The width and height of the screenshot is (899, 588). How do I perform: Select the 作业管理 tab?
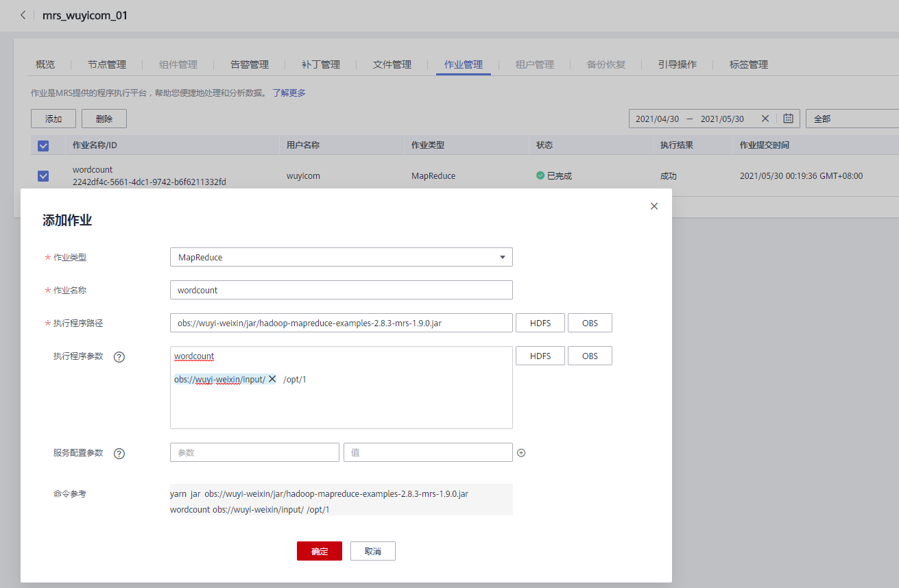pyautogui.click(x=464, y=64)
